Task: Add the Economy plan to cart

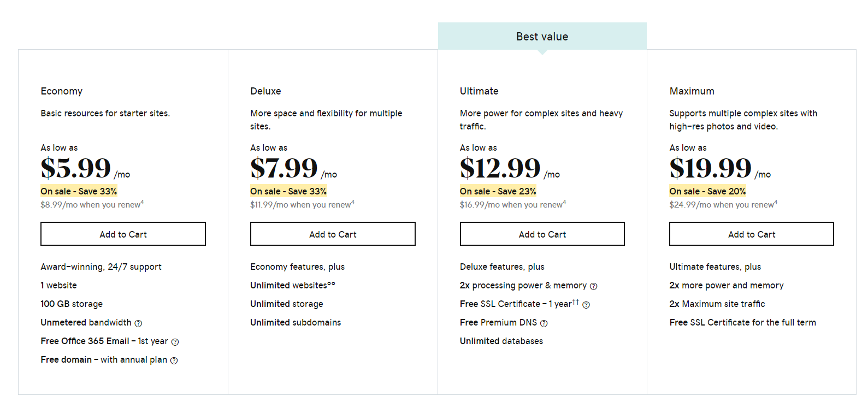Action: point(123,234)
